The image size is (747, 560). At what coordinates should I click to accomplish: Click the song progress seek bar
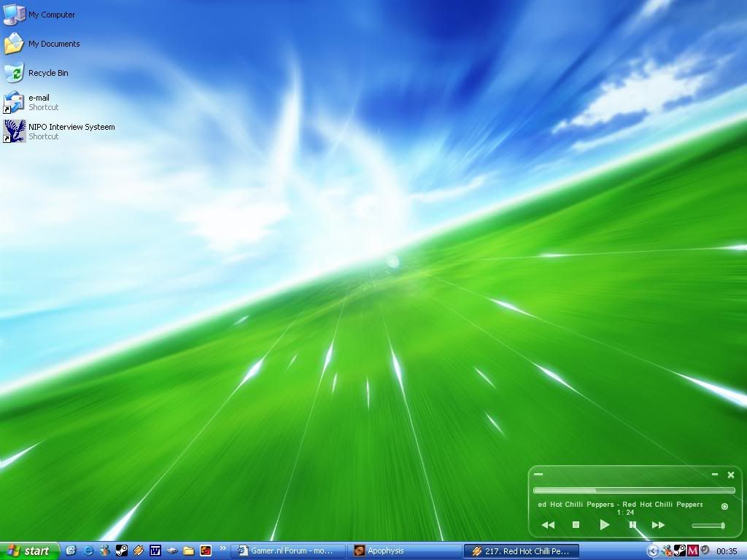634,490
